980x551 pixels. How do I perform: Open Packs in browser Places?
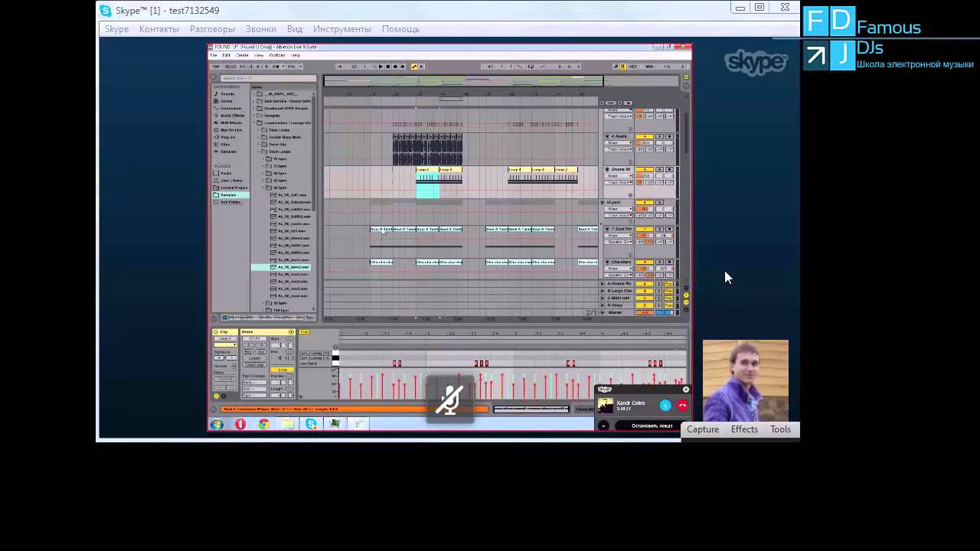tap(222, 173)
